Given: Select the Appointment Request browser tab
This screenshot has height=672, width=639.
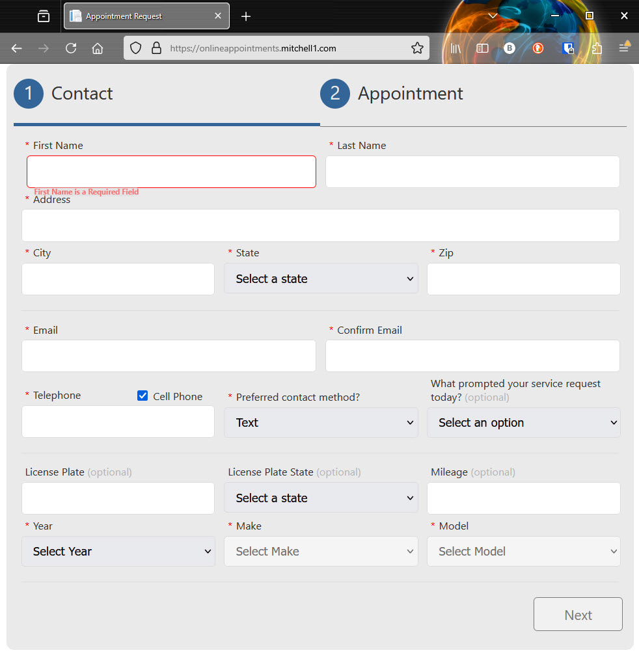Looking at the screenshot, I should [x=146, y=16].
